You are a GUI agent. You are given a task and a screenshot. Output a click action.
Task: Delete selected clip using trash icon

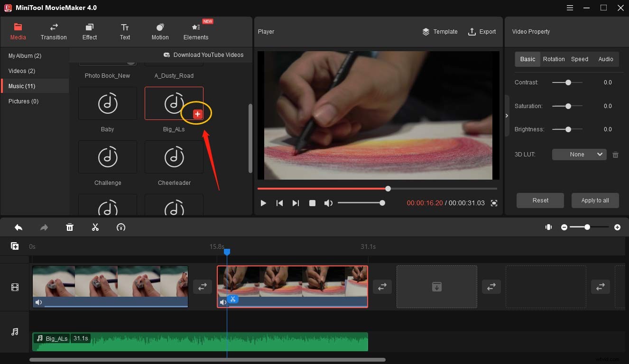70,227
